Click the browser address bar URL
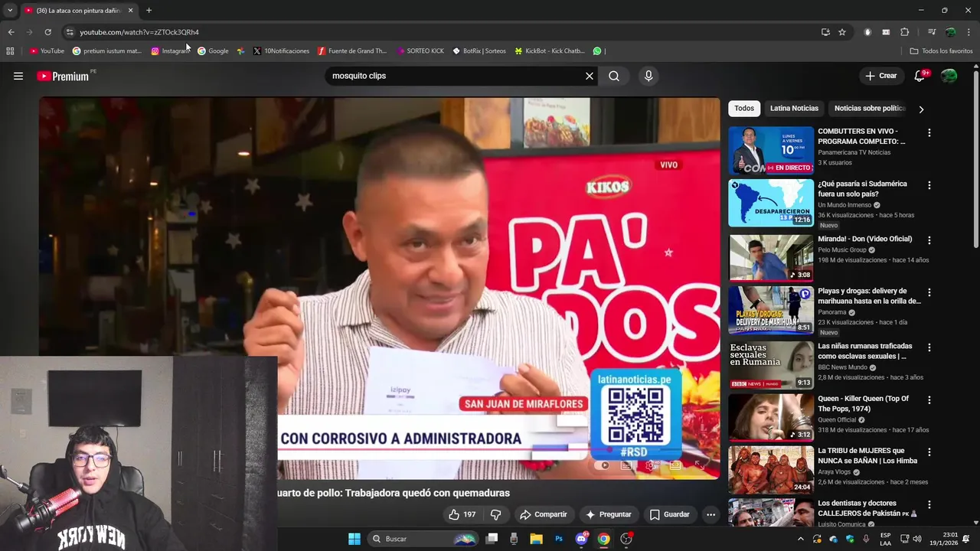The height and width of the screenshot is (551, 980). point(139,32)
